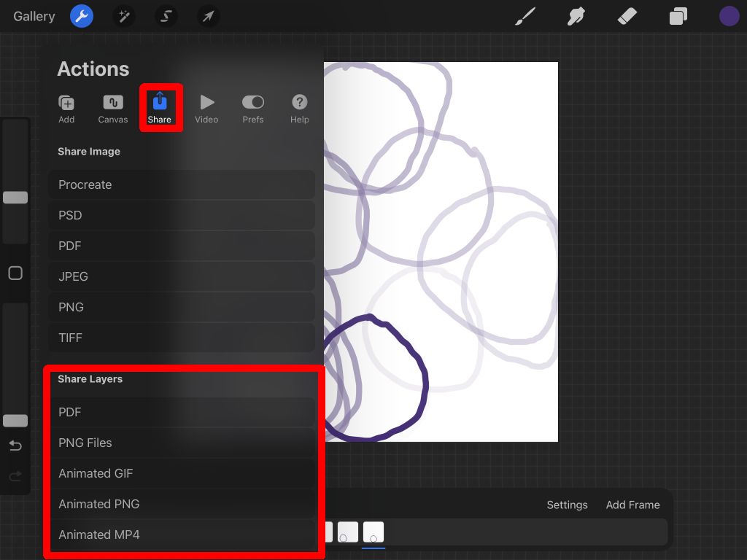
Task: Switch to the Canvas tab
Action: coord(112,108)
